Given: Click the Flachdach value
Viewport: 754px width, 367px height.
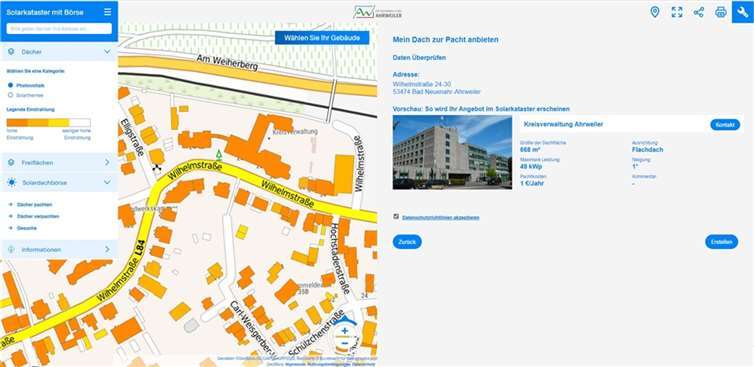Looking at the screenshot, I should pos(647,150).
